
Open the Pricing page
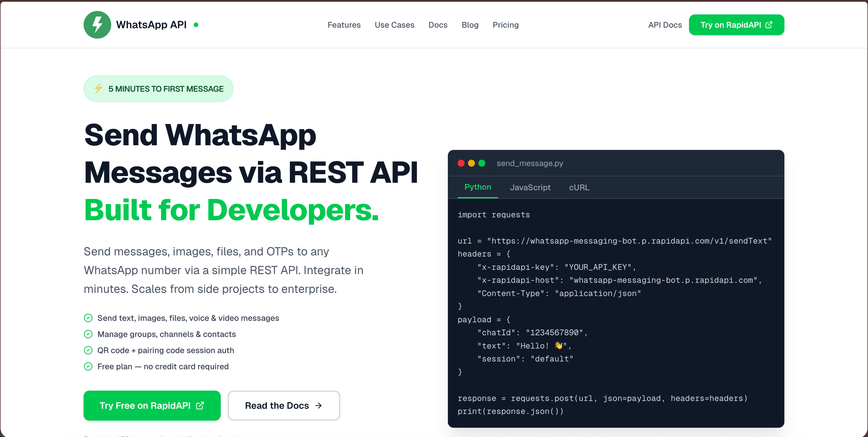tap(505, 25)
